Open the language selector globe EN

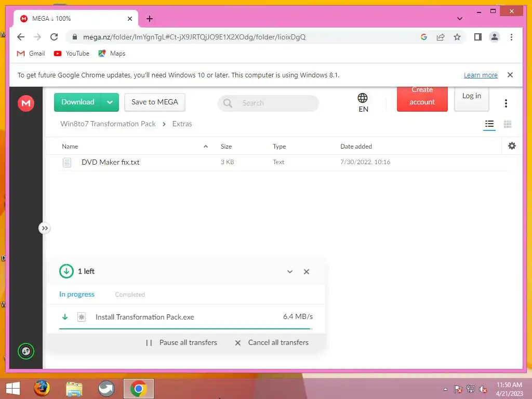tap(363, 103)
